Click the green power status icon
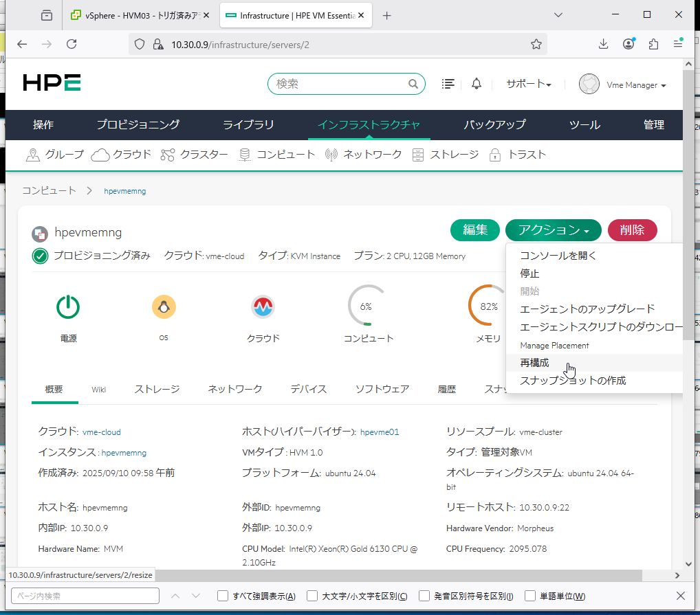This screenshot has height=615, width=700. 67,306
